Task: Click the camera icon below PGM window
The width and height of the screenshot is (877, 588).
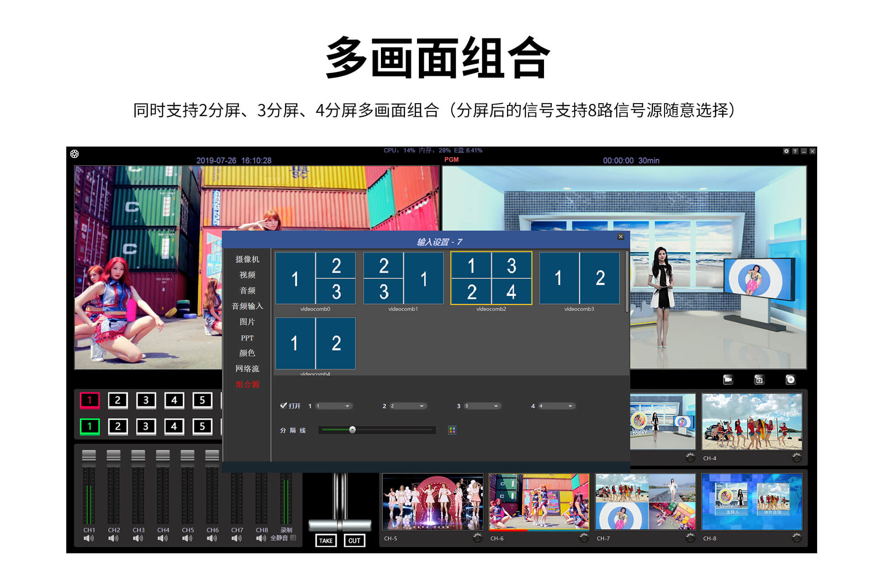Action: pos(728,379)
